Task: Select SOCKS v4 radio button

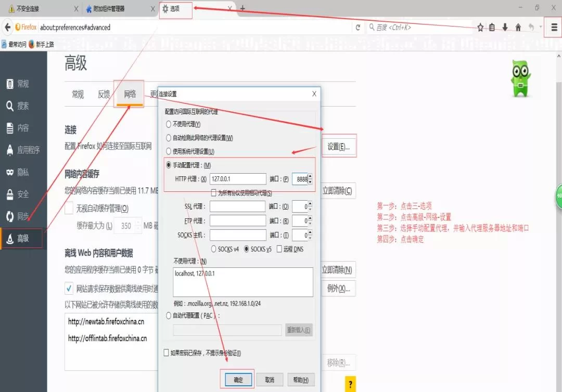Action: [x=214, y=249]
